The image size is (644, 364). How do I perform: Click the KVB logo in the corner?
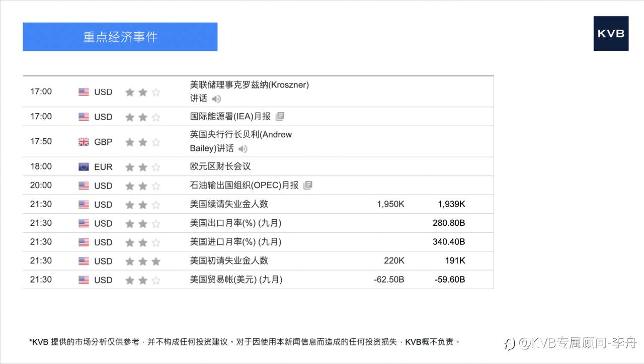click(x=611, y=34)
